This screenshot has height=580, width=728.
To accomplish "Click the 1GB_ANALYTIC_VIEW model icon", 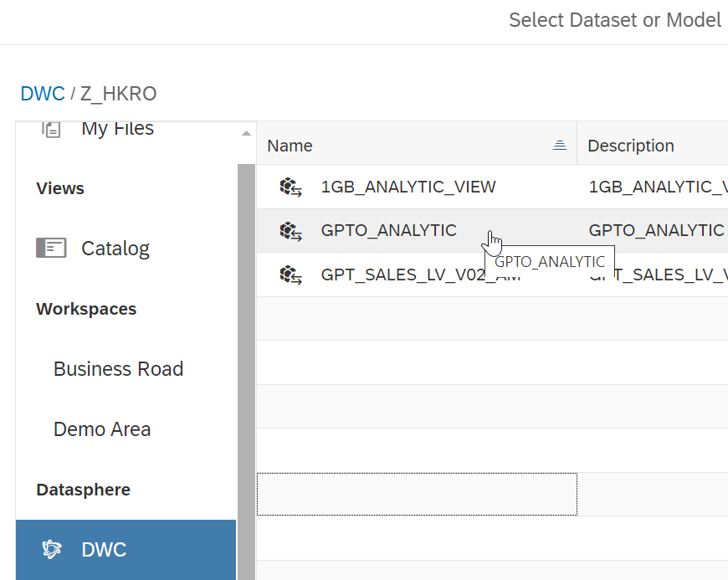I will tap(290, 187).
